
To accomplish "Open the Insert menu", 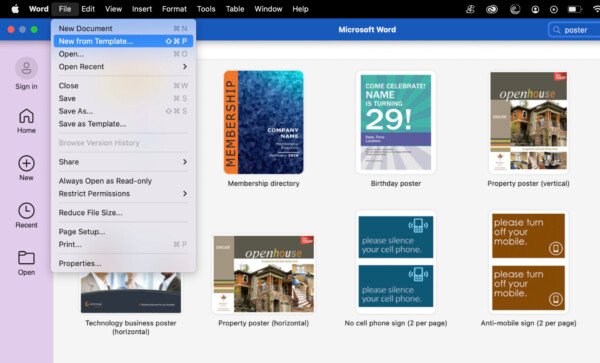I will (142, 9).
